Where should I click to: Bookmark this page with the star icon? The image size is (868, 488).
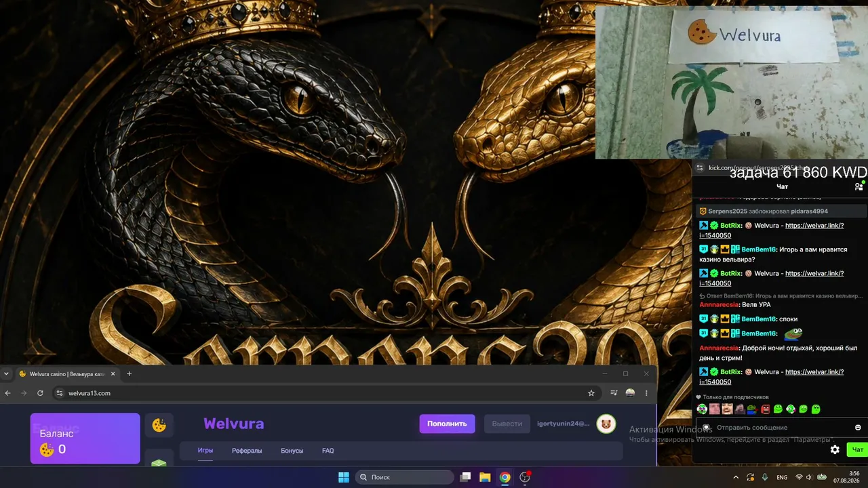point(591,393)
